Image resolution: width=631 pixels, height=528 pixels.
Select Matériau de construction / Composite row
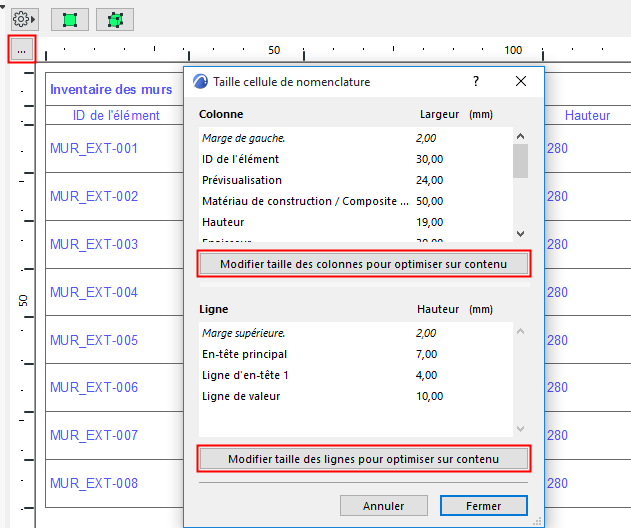[x=356, y=201]
